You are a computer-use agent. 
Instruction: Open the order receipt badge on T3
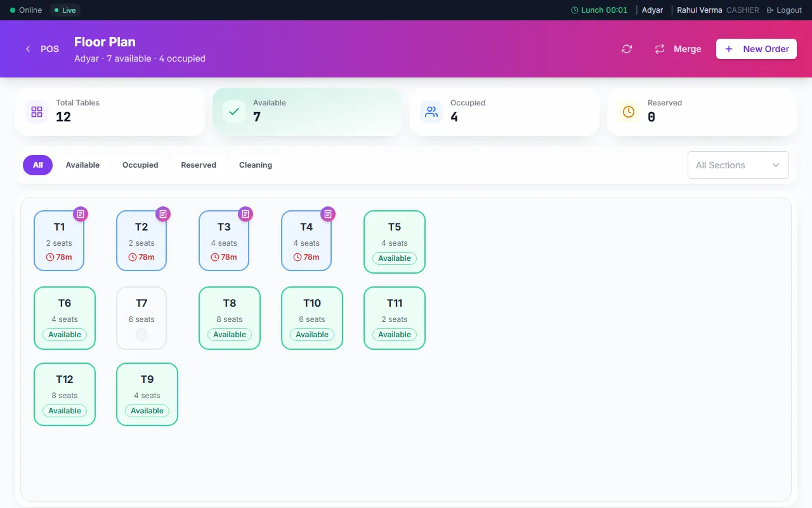click(x=246, y=214)
